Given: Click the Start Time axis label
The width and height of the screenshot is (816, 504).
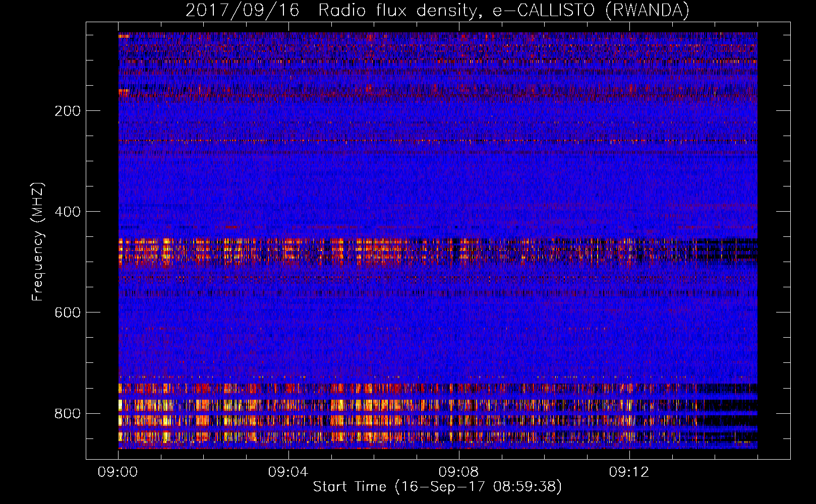Looking at the screenshot, I should 437,487.
